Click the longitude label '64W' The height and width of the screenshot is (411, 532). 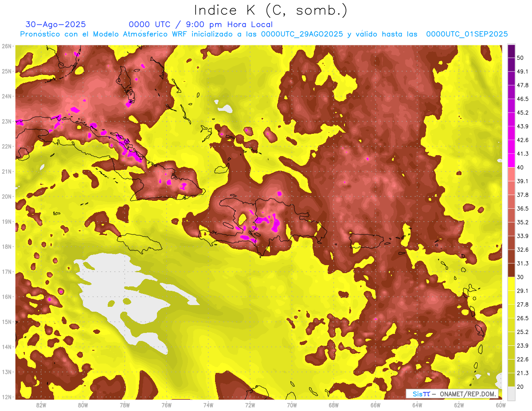pos(417,405)
